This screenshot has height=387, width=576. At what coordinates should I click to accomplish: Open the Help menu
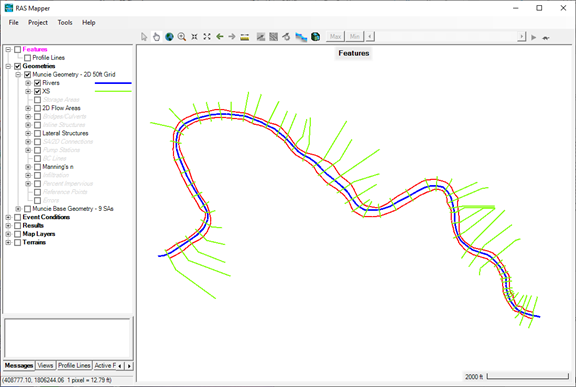[x=89, y=23]
